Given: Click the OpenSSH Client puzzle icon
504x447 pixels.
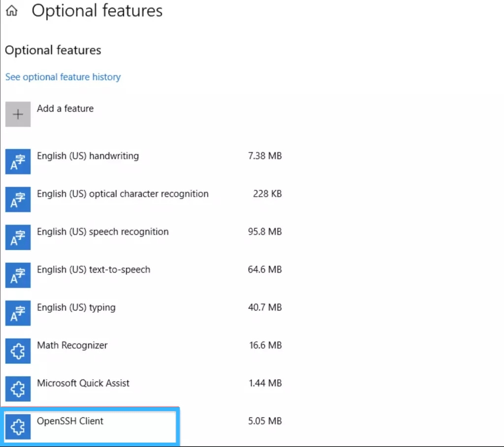Looking at the screenshot, I should click(18, 427).
